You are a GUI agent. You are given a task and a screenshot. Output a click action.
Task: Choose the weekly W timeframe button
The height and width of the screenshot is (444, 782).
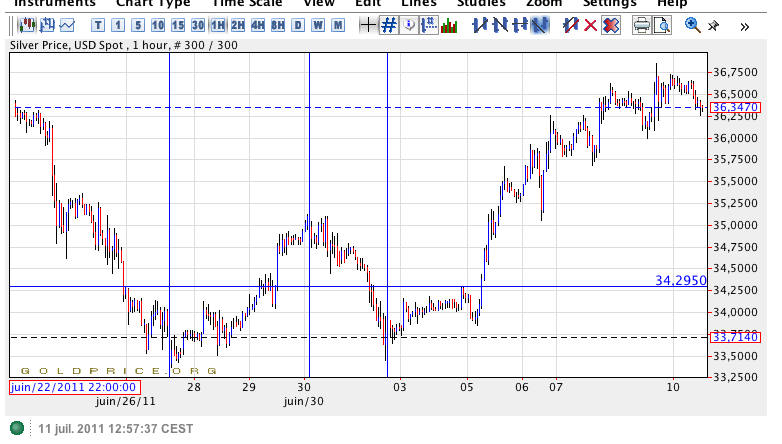pyautogui.click(x=318, y=25)
